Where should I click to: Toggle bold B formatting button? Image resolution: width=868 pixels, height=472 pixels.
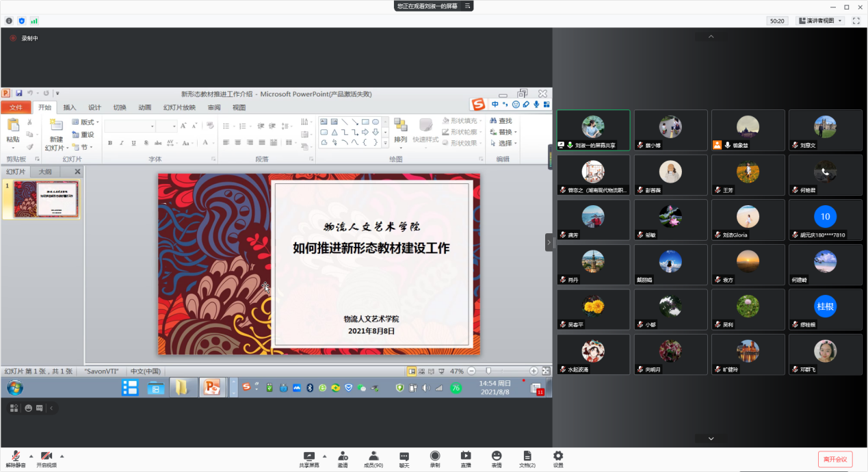[x=110, y=143]
